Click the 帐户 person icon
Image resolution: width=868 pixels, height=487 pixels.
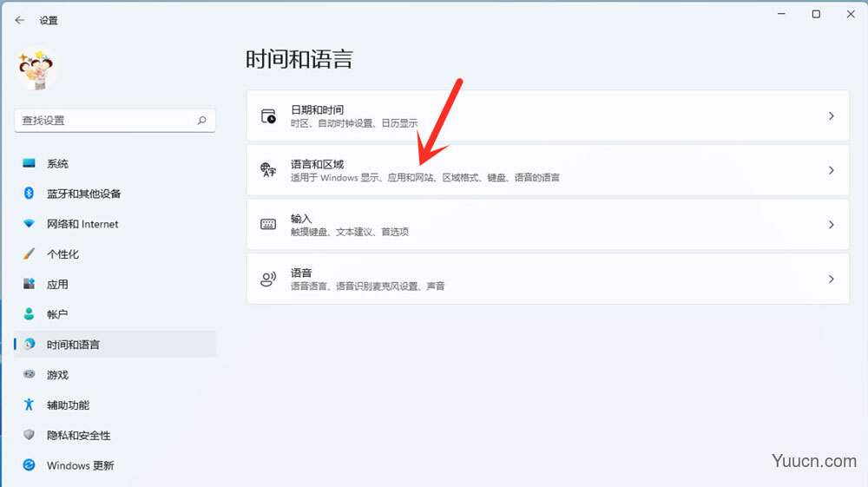29,313
